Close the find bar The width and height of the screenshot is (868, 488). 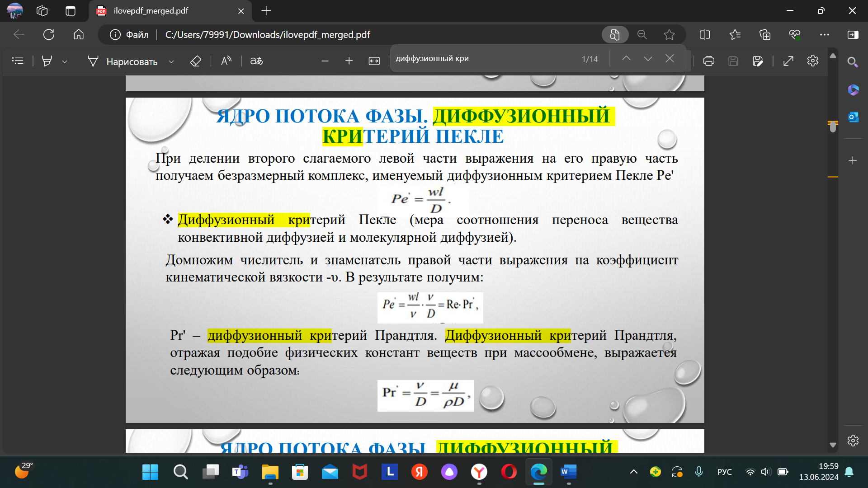pos(670,59)
